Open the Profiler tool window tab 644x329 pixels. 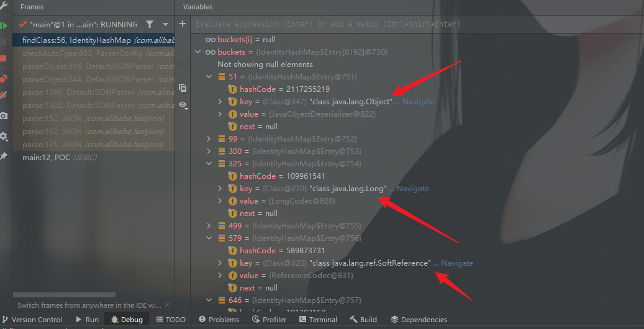270,320
